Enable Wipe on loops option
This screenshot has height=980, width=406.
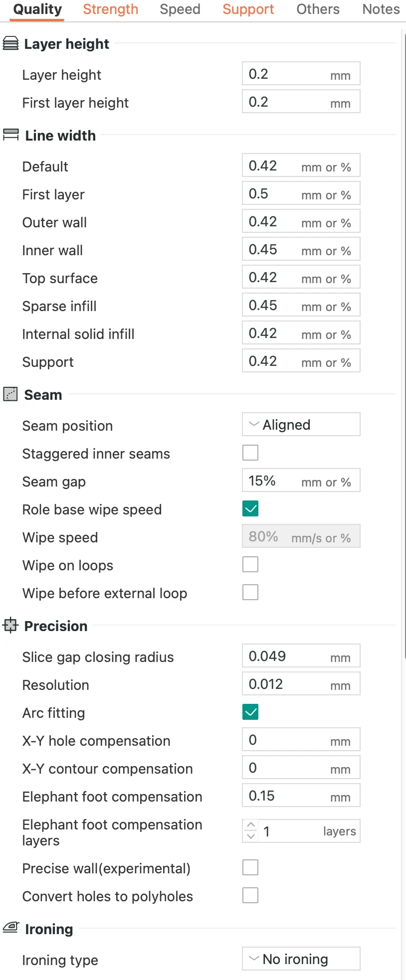pos(250,565)
